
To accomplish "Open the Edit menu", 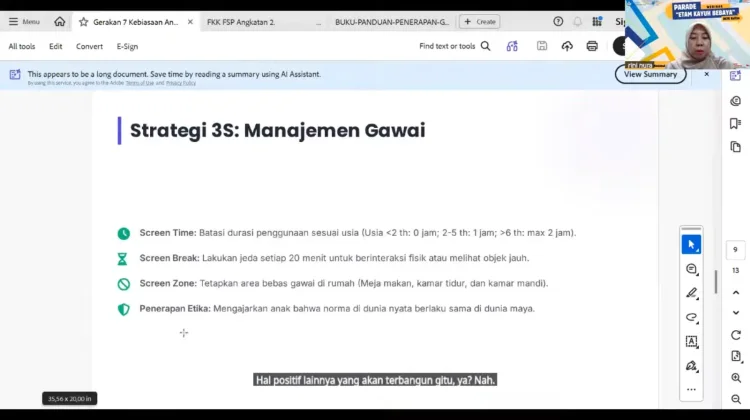I will pos(55,46).
